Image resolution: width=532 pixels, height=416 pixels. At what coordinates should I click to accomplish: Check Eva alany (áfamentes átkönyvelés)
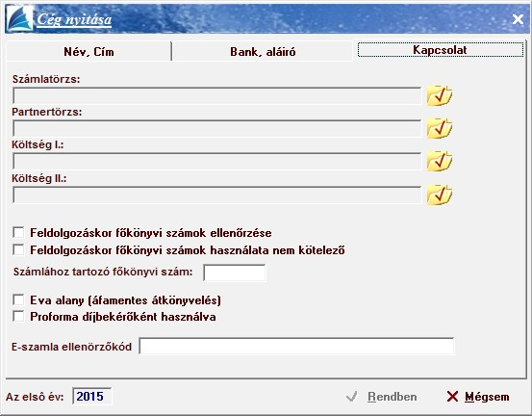pos(18,299)
